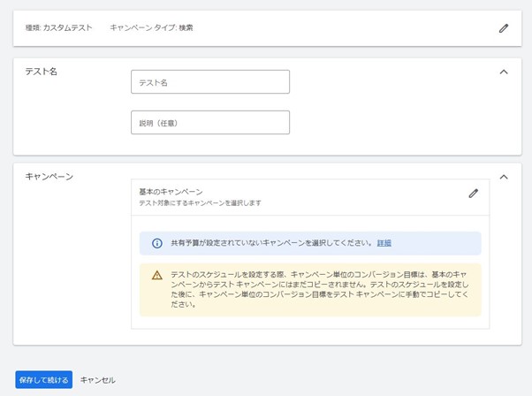The height and width of the screenshot is (396, 532).
Task: Click the edit pencil in the top summary bar
Action: (504, 28)
